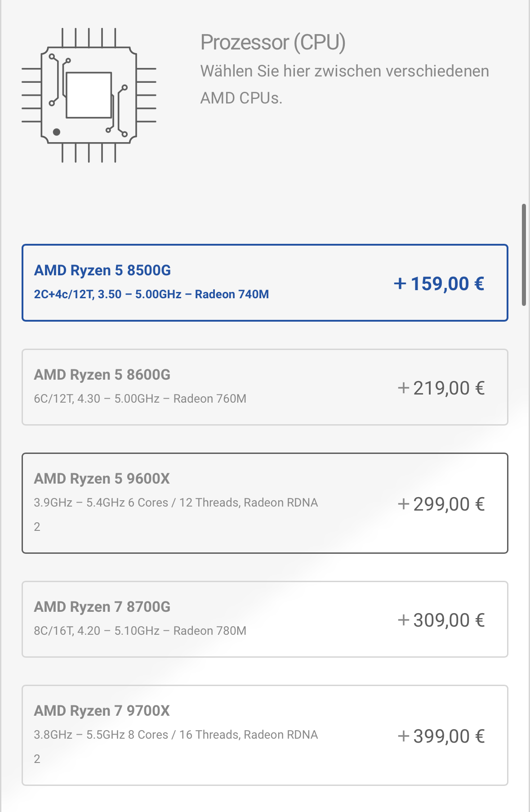The image size is (530, 812).
Task: Click the plus icon beside 299,00 €
Action: click(x=403, y=504)
